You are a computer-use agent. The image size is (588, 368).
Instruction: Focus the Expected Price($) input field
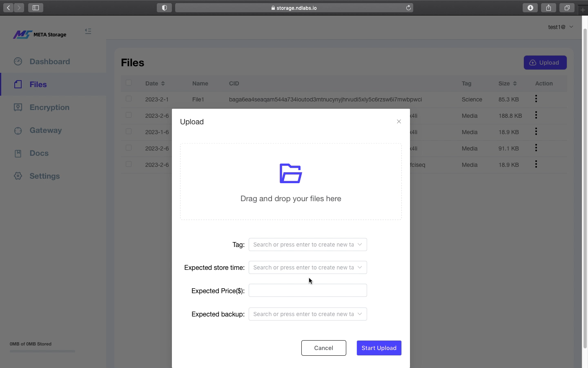308,290
